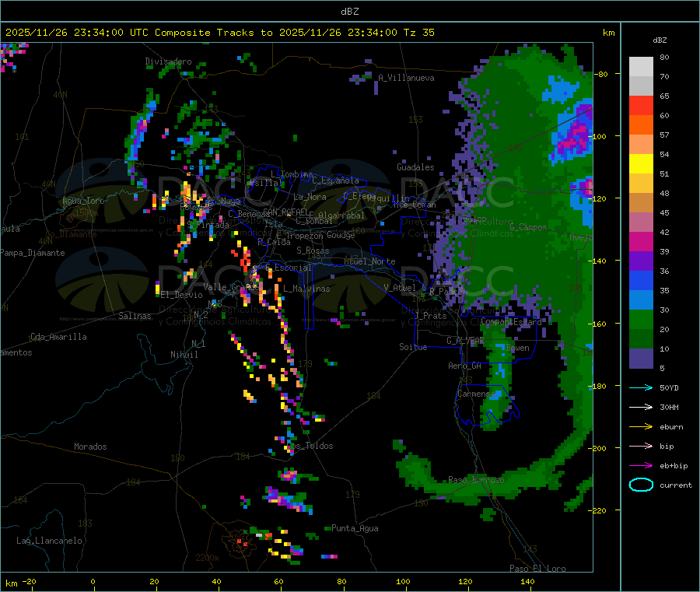Viewport: 700px width, 592px height.
Task: Pick the light blue 30-35 dBZ swatch
Action: coord(641,300)
